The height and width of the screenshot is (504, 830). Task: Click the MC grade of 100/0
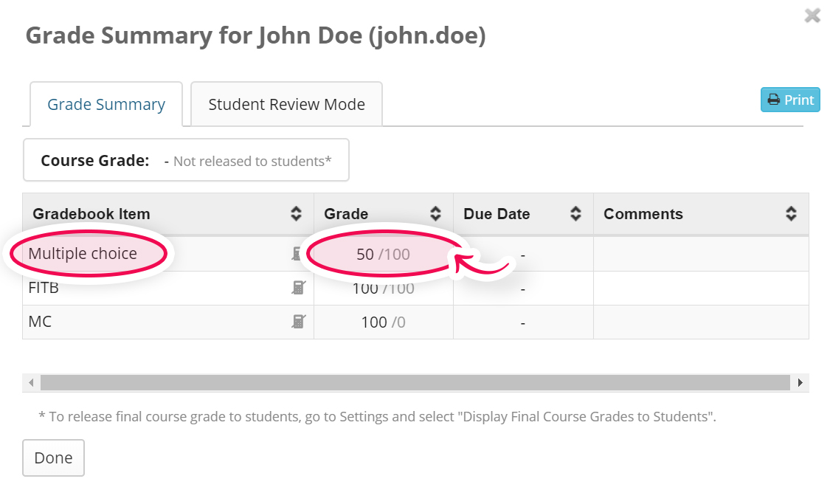[x=383, y=322]
